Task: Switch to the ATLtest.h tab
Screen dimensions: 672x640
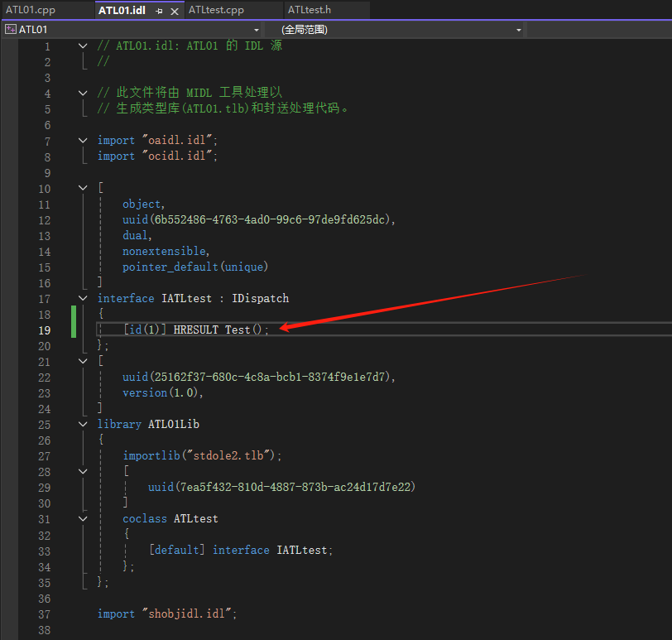Action: click(310, 10)
